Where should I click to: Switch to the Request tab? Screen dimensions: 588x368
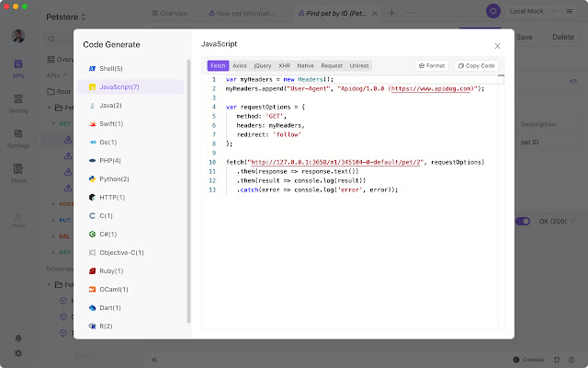(332, 65)
